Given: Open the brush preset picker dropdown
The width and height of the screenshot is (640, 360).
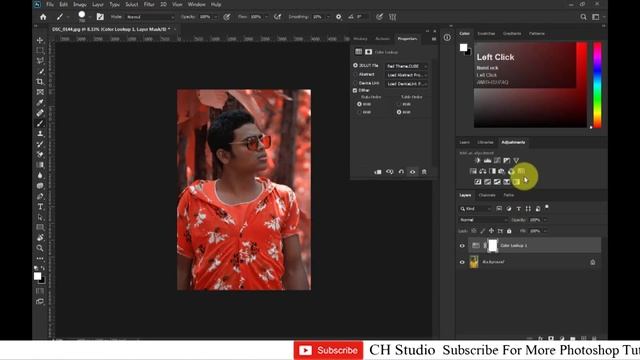Looking at the screenshot, I should point(90,17).
